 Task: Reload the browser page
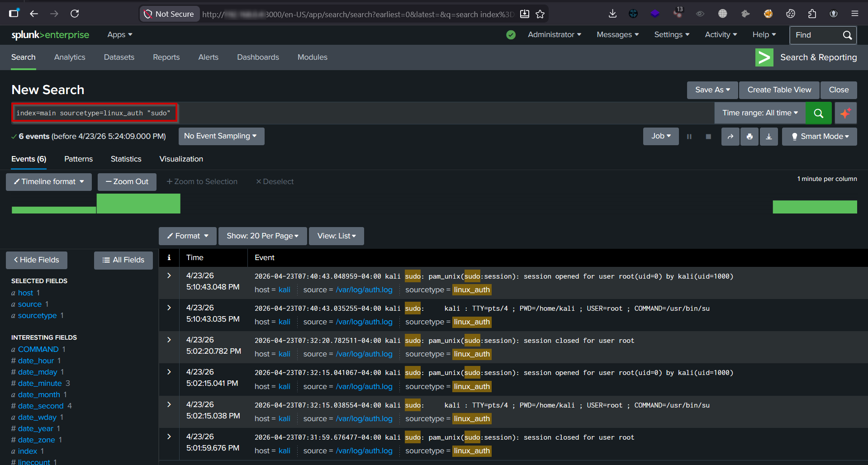pyautogui.click(x=75, y=14)
